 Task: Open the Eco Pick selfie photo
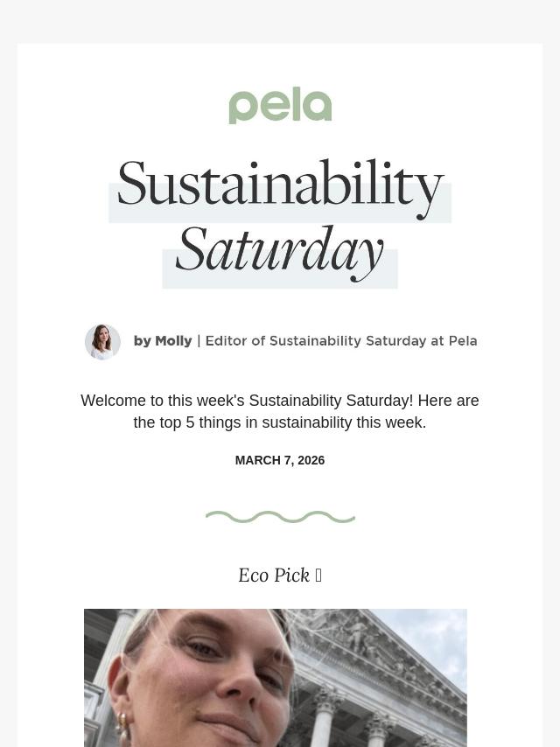[276, 678]
